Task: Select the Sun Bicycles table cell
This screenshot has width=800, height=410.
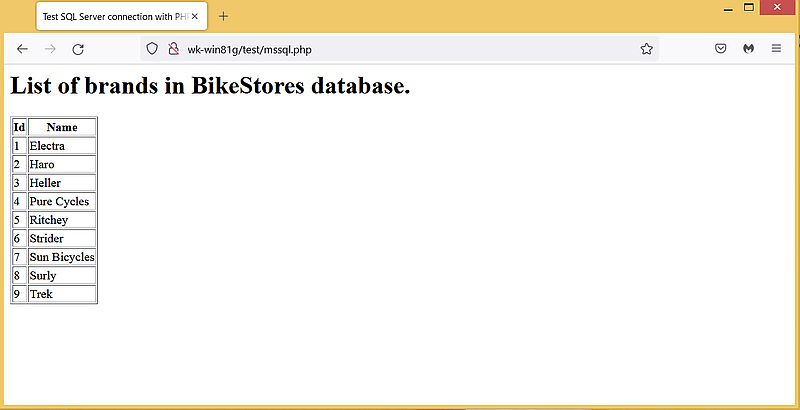Action: point(62,257)
